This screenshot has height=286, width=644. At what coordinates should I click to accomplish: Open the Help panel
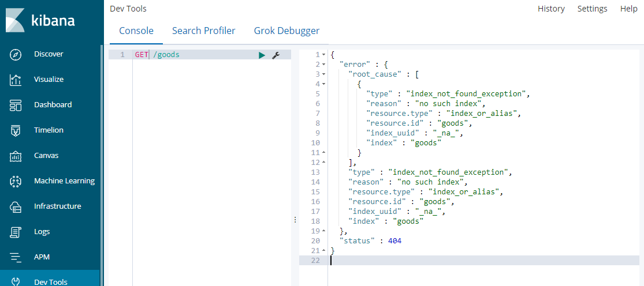point(629,9)
